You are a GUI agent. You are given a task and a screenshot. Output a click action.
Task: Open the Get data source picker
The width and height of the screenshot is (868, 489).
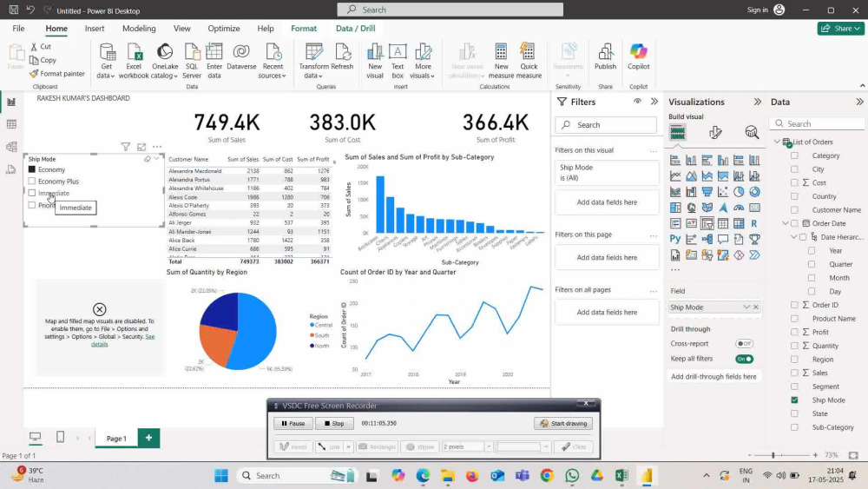[106, 61]
